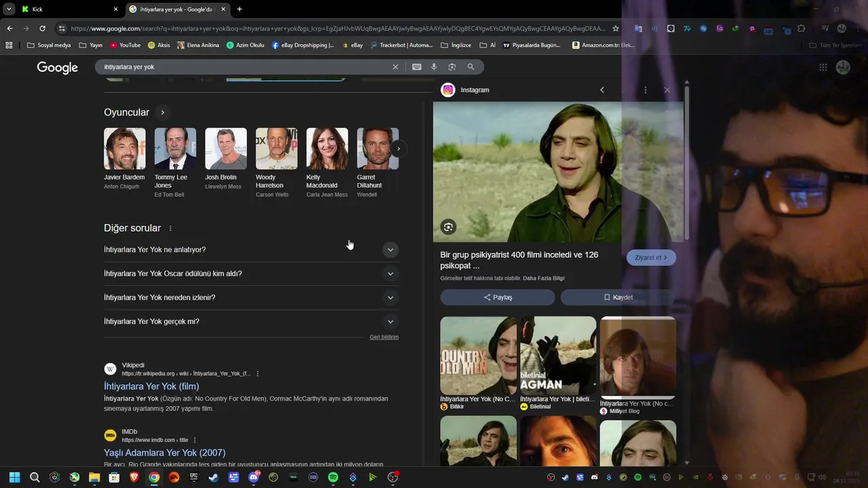This screenshot has height=488, width=868.
Task: Open image panel three-dot options
Action: click(x=645, y=90)
